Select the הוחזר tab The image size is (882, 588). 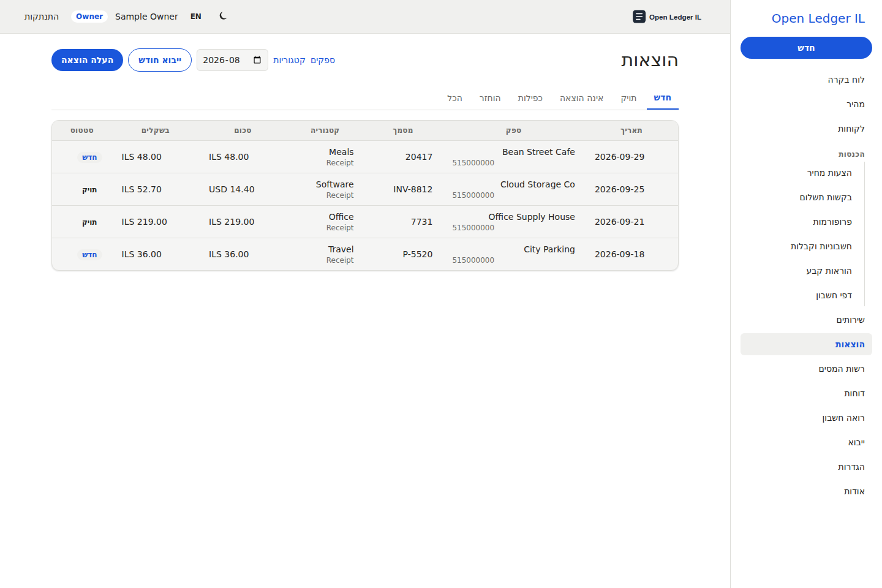click(490, 98)
